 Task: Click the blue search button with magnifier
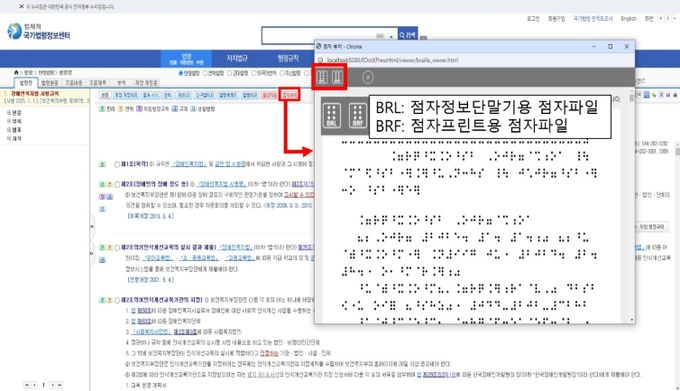tap(408, 35)
